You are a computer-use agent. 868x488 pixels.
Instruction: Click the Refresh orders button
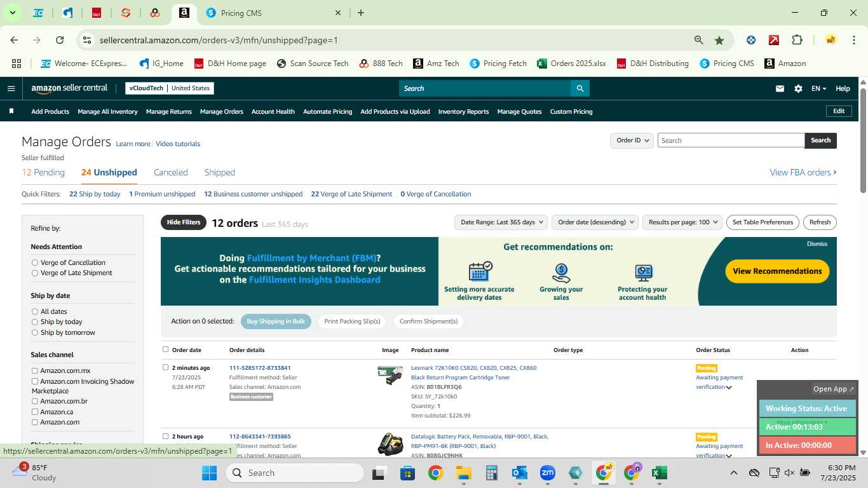820,222
